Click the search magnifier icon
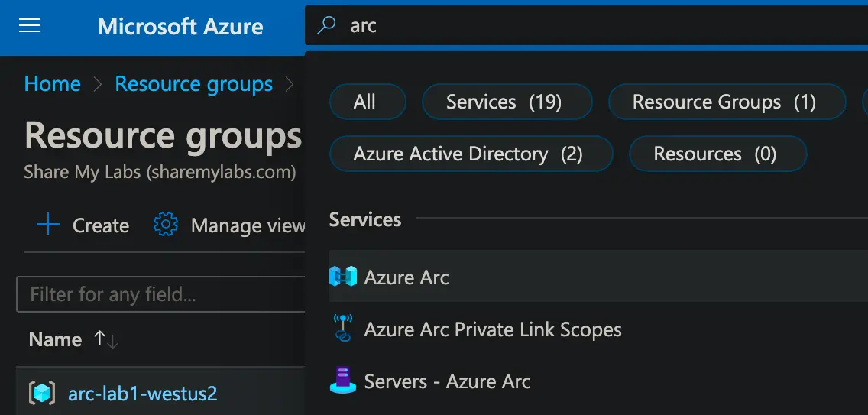Viewport: 868px width, 415px height. click(326, 25)
